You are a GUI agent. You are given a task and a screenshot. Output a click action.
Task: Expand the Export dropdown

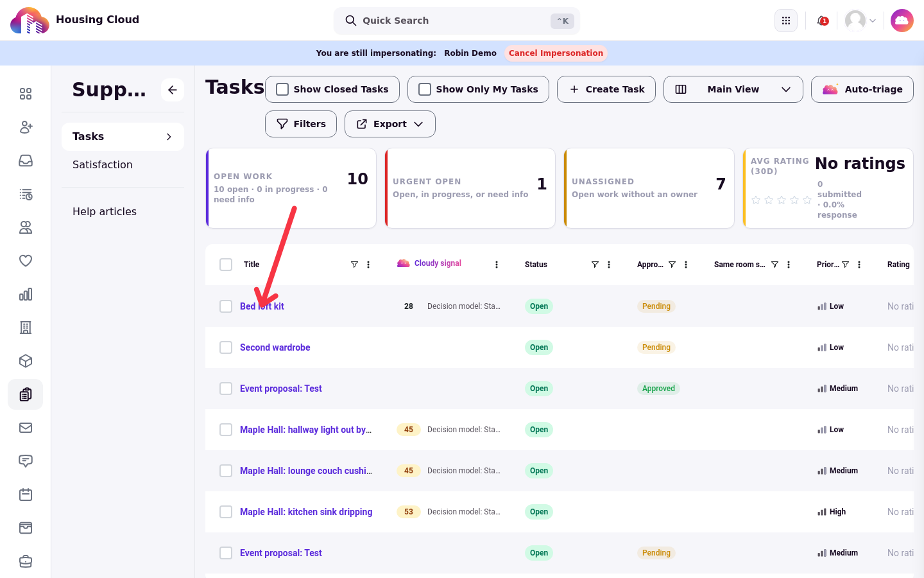[x=390, y=124]
